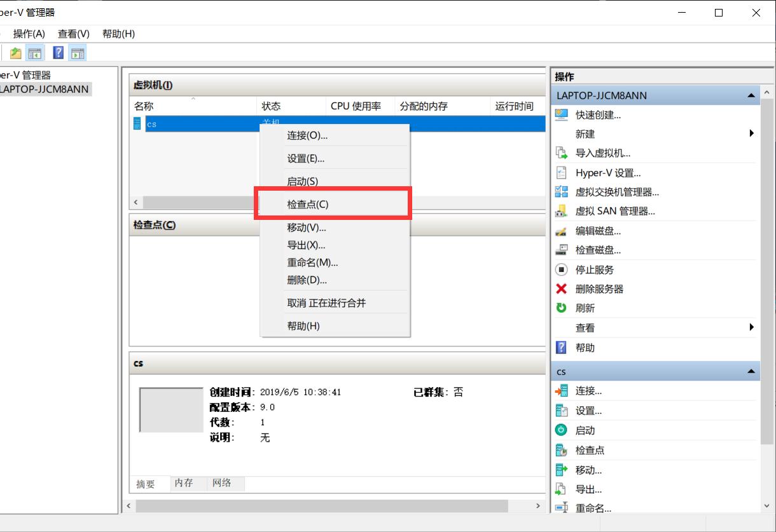Screen dimensions: 776x532
Task: Choose 删除(D)... from the context menu
Action: coord(335,280)
